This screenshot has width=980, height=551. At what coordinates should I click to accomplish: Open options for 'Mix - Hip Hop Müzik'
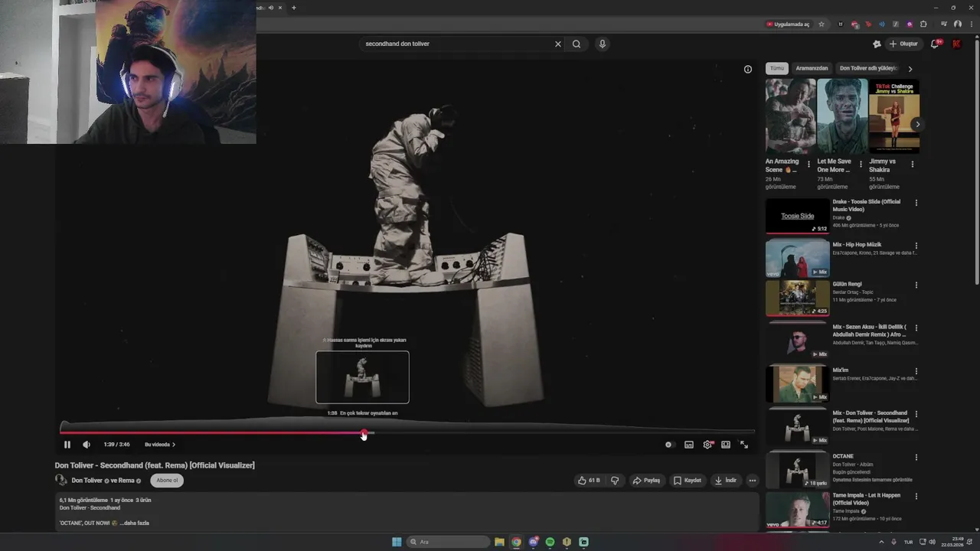(x=916, y=246)
